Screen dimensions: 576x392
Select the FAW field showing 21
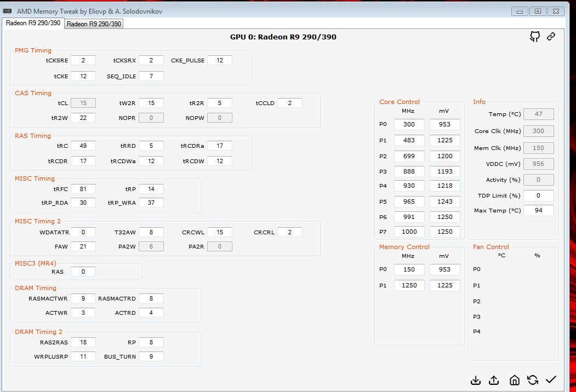[x=83, y=246]
